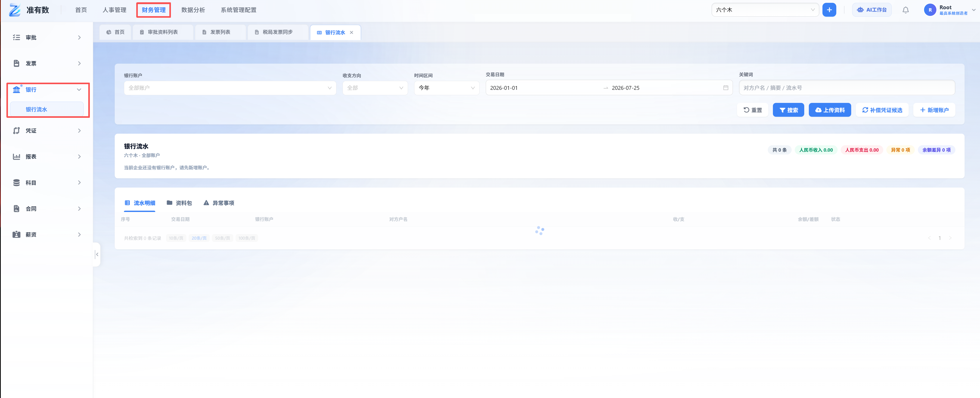Expand the 科目 sidebar menu

click(79, 183)
